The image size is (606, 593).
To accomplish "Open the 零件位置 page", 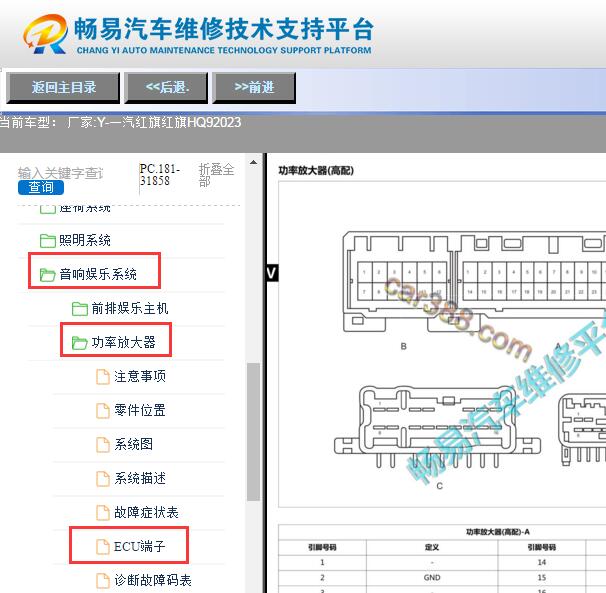I will (140, 411).
